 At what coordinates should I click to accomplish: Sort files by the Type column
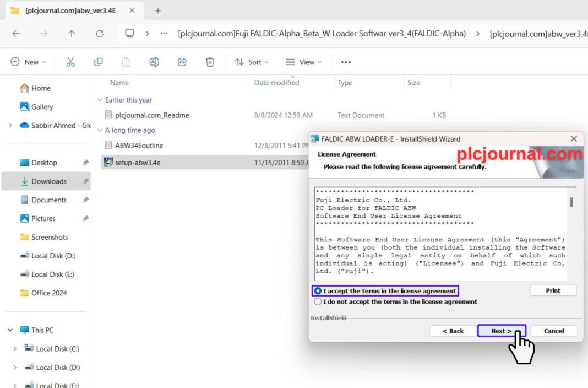345,83
